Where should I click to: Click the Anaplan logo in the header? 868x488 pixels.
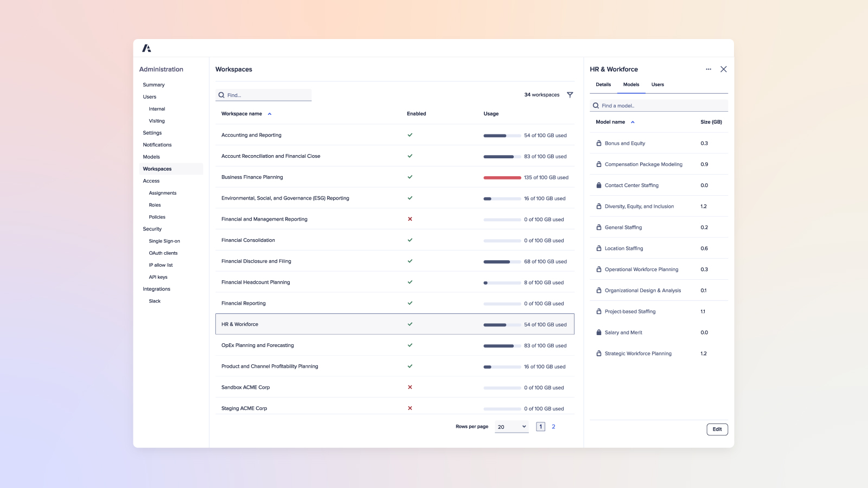(145, 48)
